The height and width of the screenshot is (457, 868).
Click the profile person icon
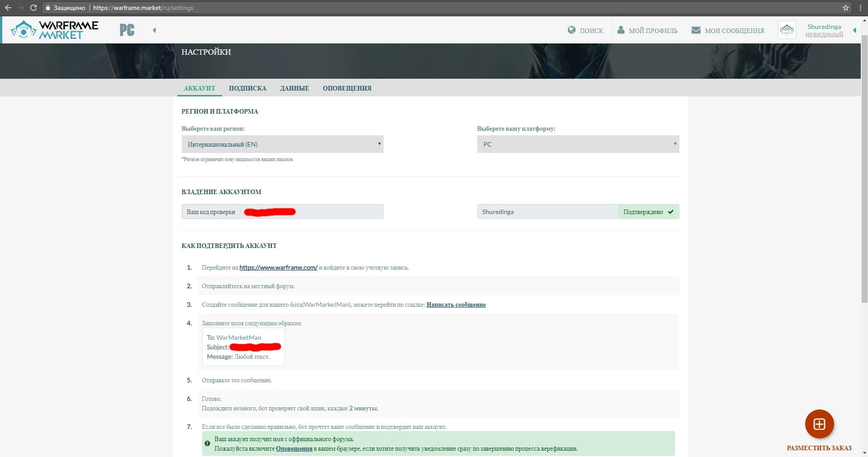click(621, 30)
